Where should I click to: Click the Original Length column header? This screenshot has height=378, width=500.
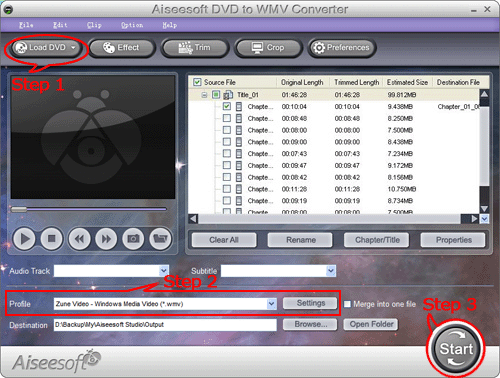point(302,82)
